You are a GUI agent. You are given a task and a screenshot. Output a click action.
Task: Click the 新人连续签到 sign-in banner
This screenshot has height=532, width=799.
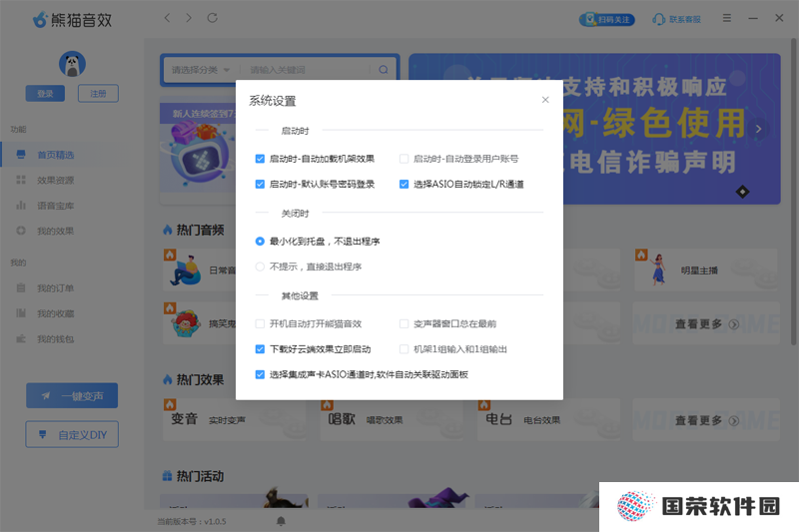point(198,151)
